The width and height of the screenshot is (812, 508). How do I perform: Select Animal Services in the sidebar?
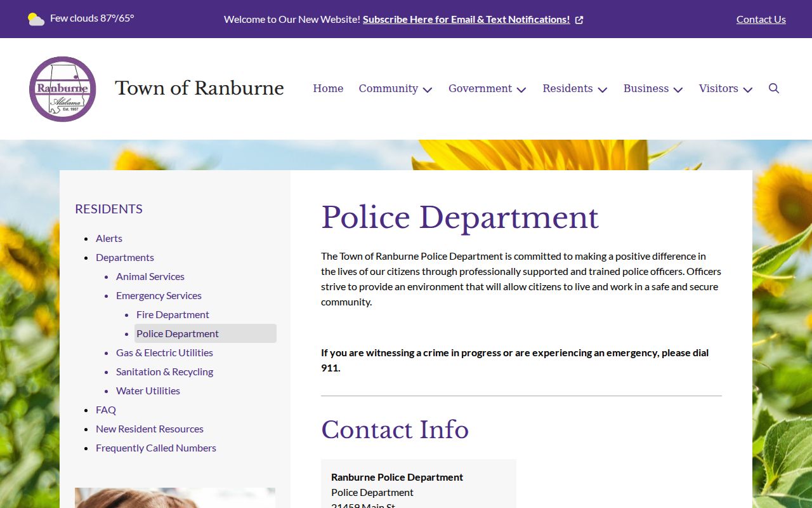click(x=150, y=276)
